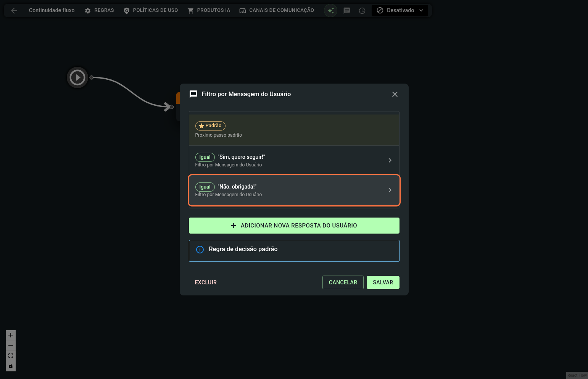Image resolution: width=588 pixels, height=379 pixels.
Task: Go to Produtos IA menu
Action: pyautogui.click(x=209, y=11)
